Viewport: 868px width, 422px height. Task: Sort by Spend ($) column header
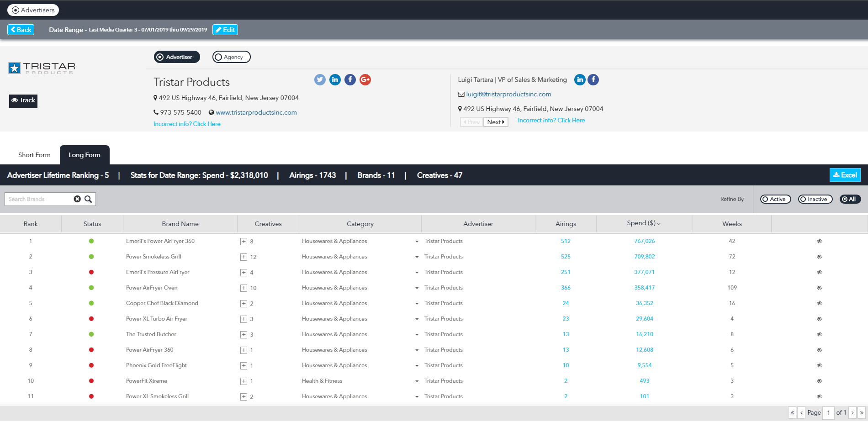pyautogui.click(x=644, y=223)
